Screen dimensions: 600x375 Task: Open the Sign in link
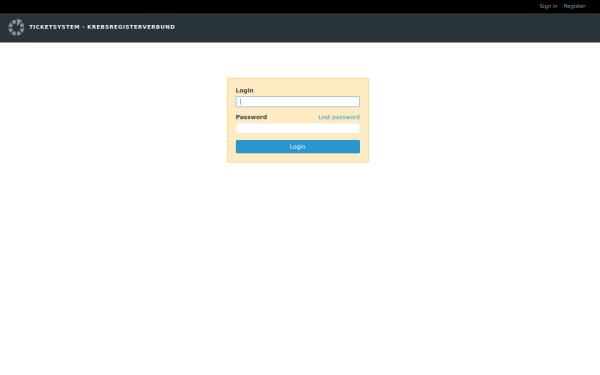point(548,6)
